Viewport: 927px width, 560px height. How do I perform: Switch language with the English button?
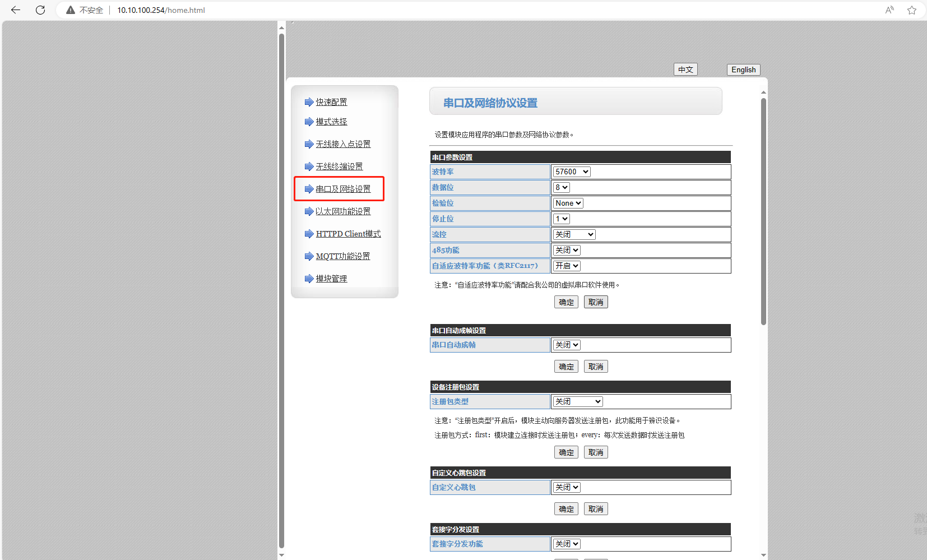[743, 70]
